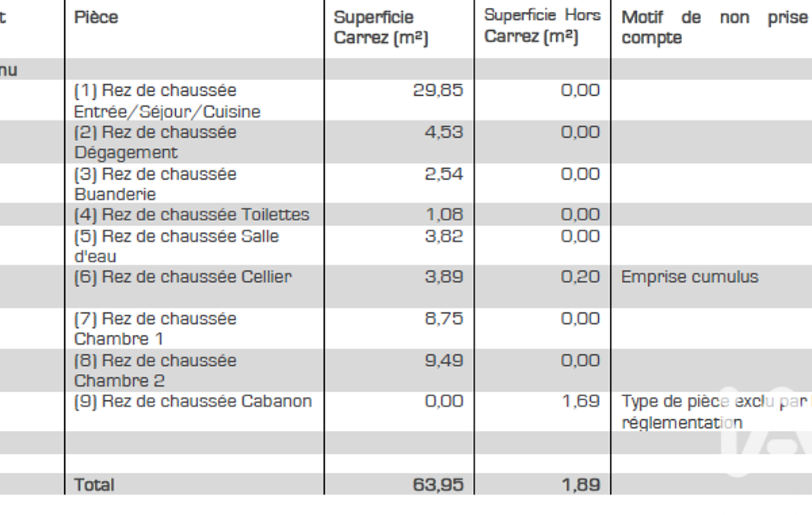Screen dimensions: 812x515
Task: Select the 29,85 Carrez surface value
Action: pos(438,90)
